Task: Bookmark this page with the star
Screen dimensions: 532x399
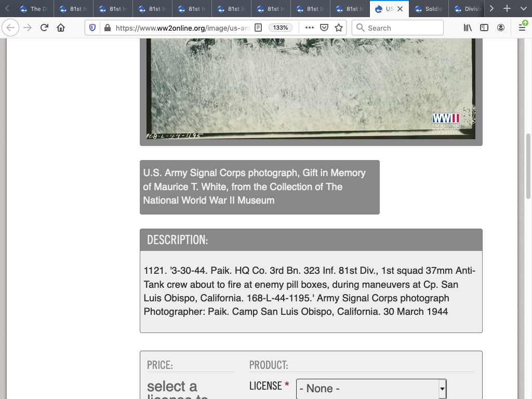Action: click(339, 28)
